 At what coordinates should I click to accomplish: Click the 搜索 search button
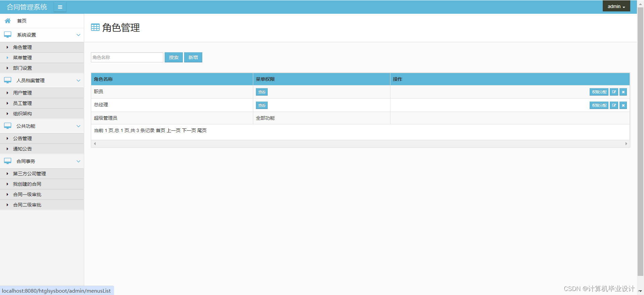174,57
